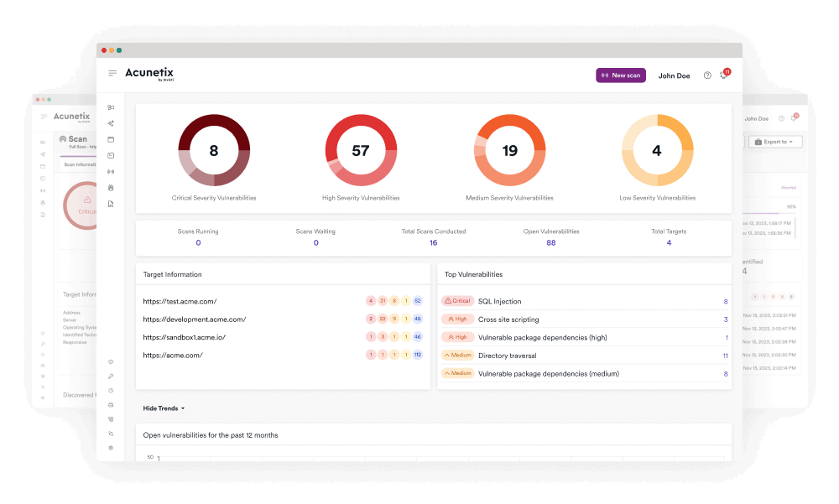This screenshot has width=839, height=504.
Task: Open the Export to dropdown
Action: coord(775,142)
